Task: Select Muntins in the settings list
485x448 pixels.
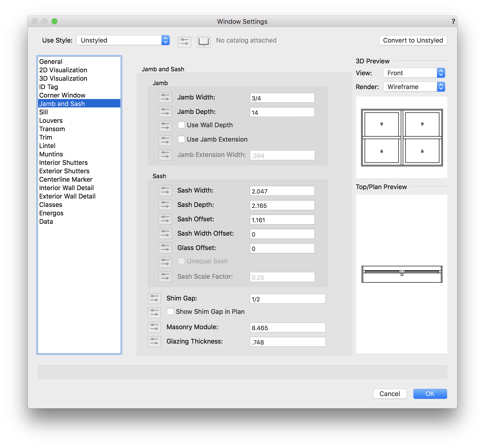Action: pos(51,154)
